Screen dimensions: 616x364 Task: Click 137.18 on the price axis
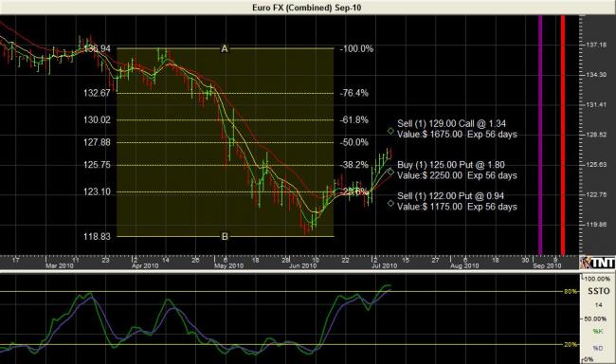pos(596,45)
